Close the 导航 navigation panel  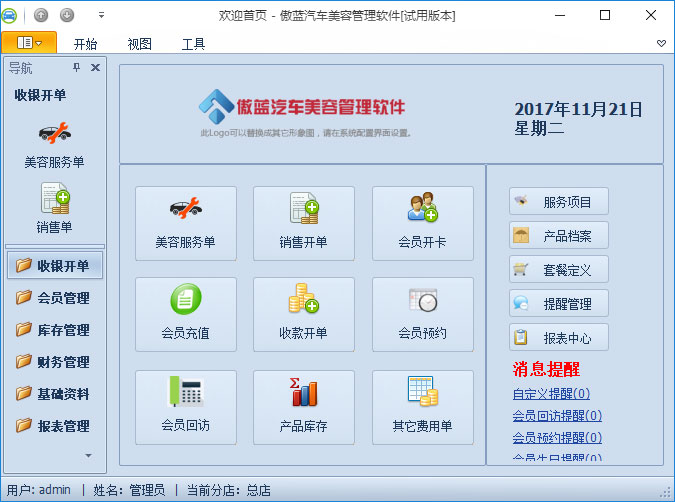point(95,68)
